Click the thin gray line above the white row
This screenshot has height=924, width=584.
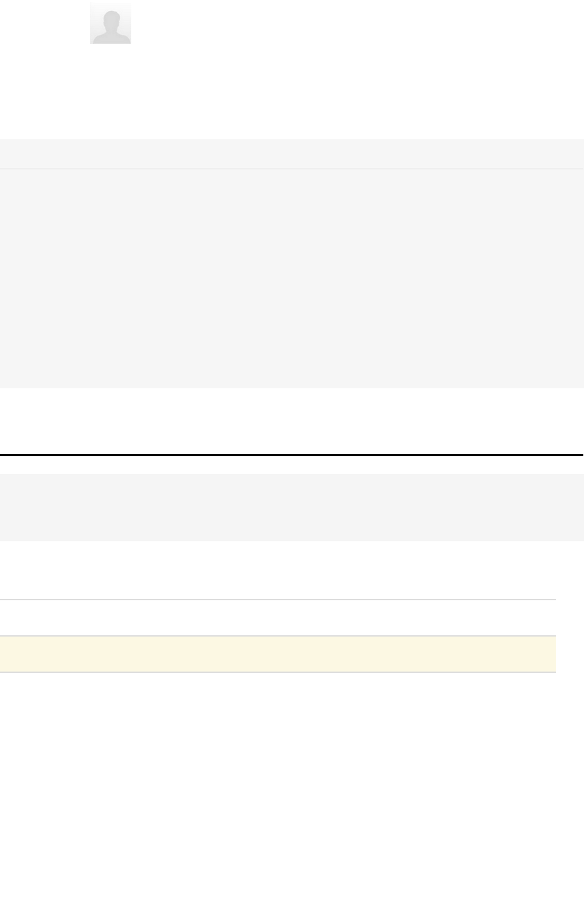[277, 600]
